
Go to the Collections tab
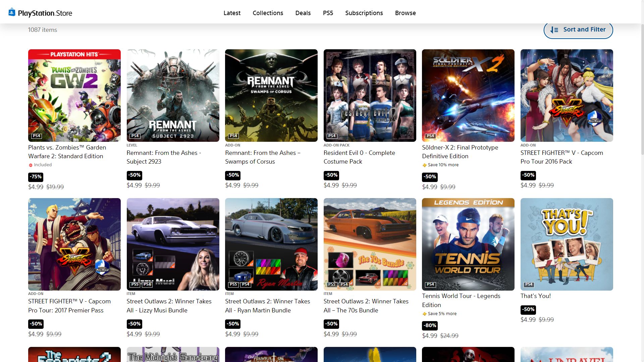(x=268, y=13)
